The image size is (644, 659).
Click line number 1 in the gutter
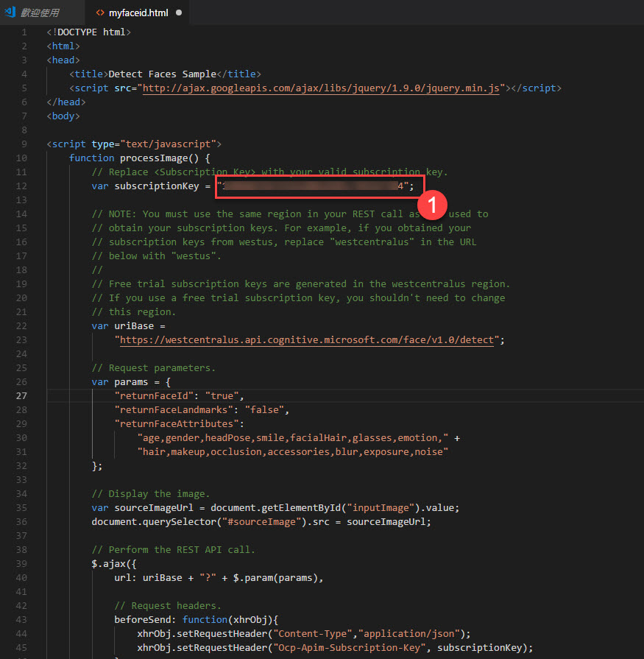[24, 32]
